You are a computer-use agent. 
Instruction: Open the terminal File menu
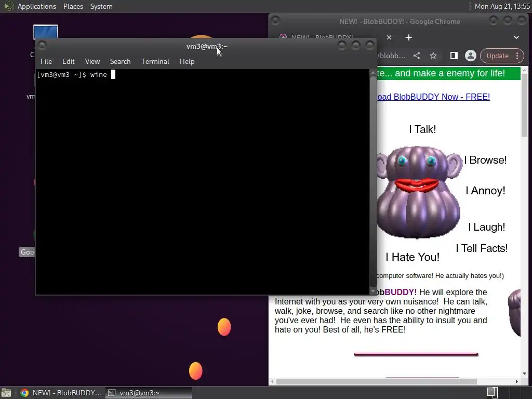(x=46, y=61)
